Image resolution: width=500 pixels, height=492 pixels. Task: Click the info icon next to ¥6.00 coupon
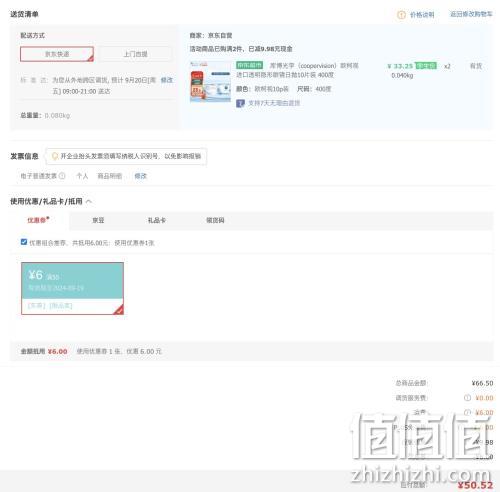467,413
